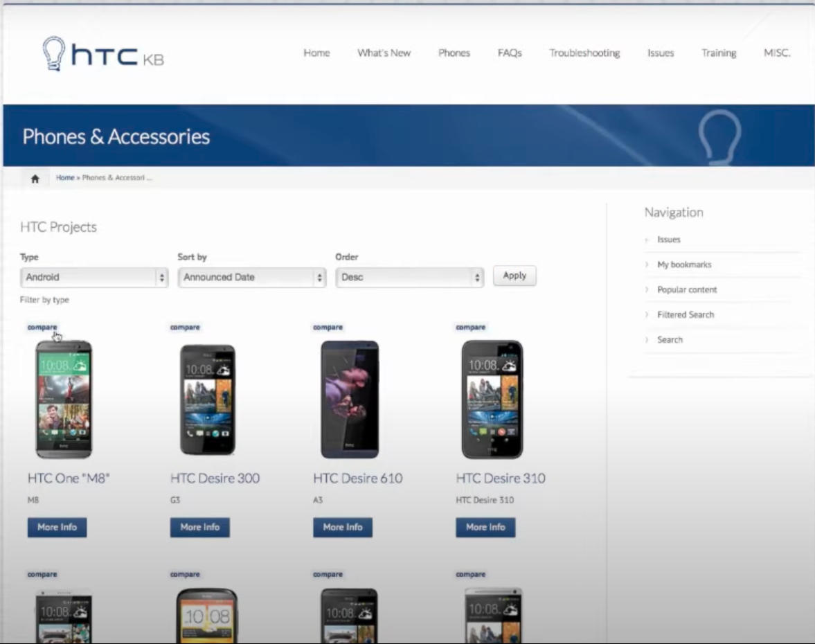Open the HTC Desire 310 phone image
The image size is (815, 644).
coord(492,399)
